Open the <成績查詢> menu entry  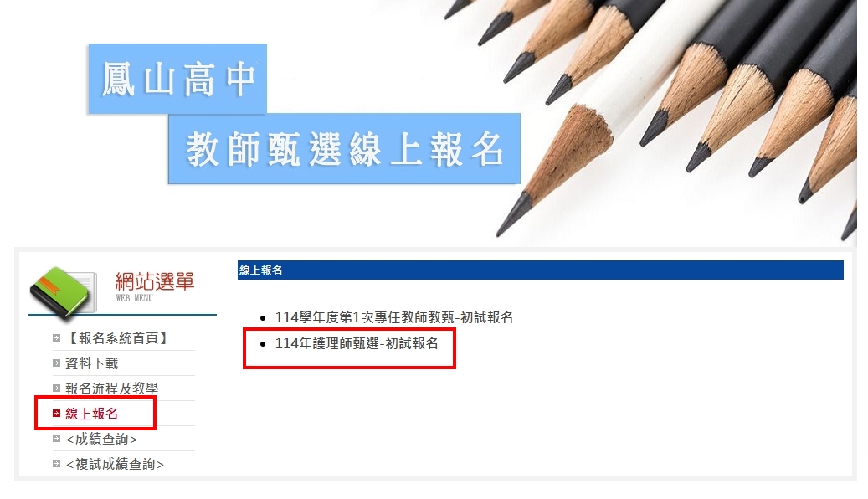coord(101,439)
